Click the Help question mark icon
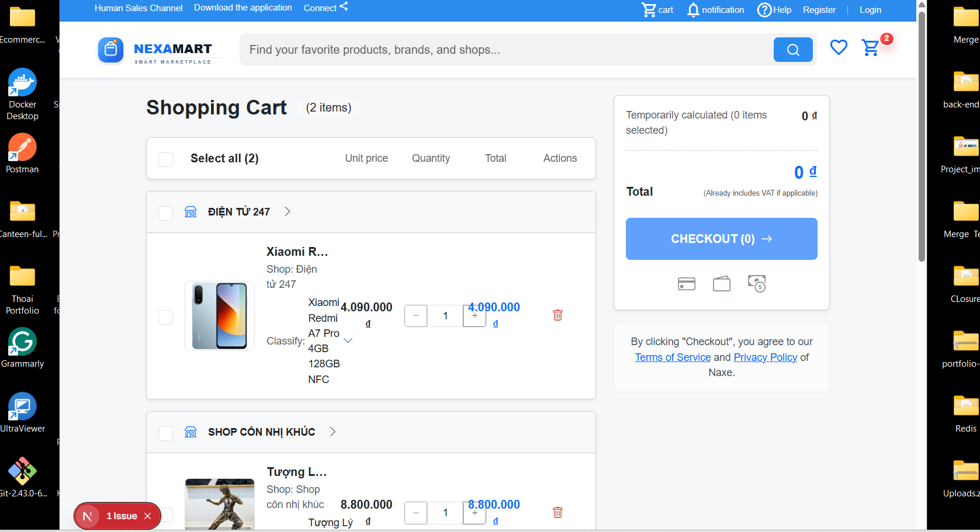This screenshot has height=532, width=980. pyautogui.click(x=764, y=10)
